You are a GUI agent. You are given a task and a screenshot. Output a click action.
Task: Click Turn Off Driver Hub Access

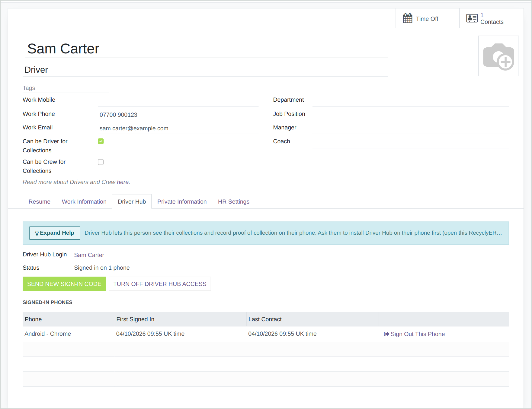160,284
